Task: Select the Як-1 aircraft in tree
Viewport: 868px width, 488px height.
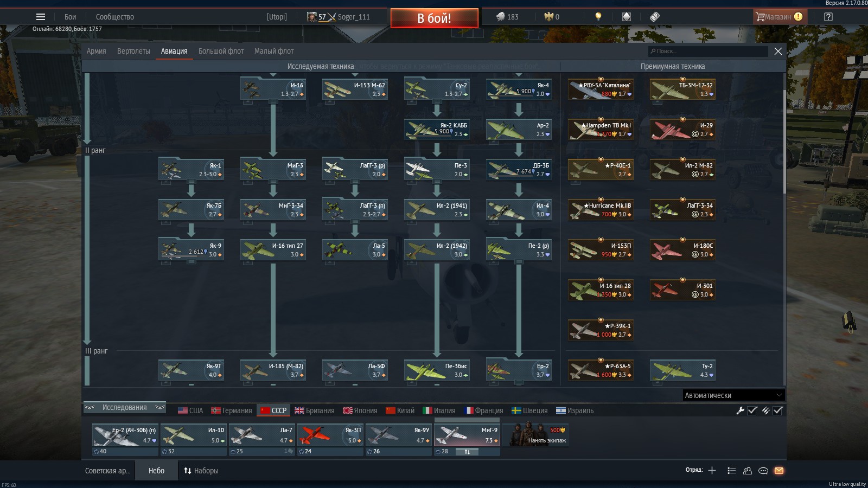Action: 191,169
